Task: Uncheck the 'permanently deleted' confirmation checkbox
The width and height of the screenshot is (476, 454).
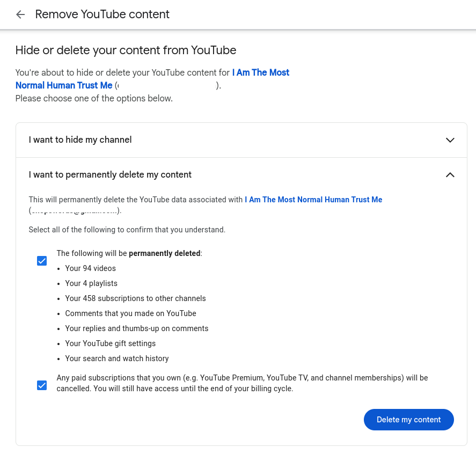Action: tap(42, 261)
